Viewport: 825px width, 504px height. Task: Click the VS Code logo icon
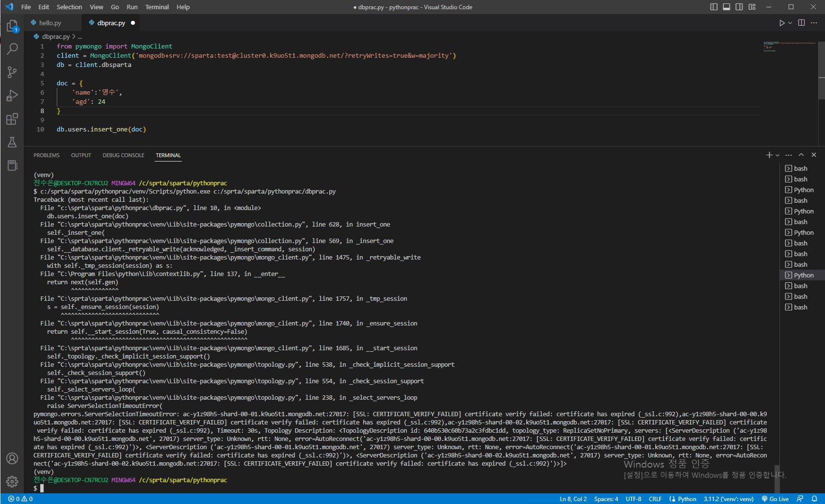9,7
